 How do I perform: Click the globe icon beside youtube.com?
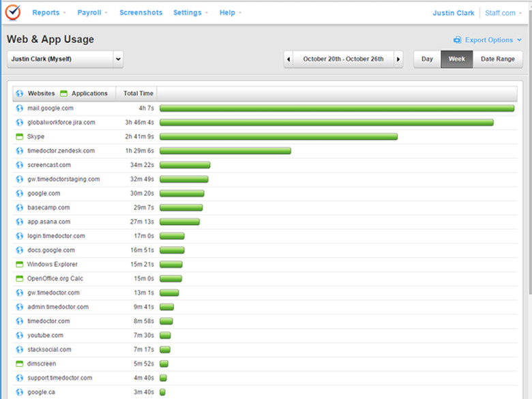(20, 336)
